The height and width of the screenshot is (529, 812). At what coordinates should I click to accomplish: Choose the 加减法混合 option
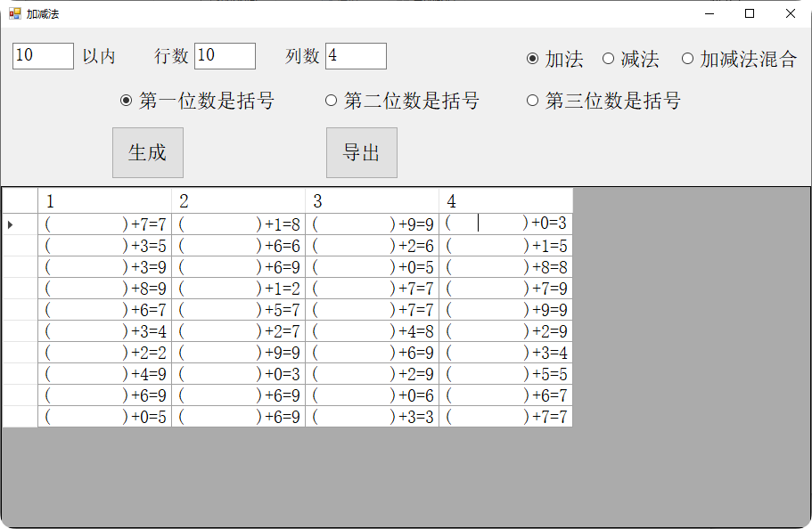687,59
